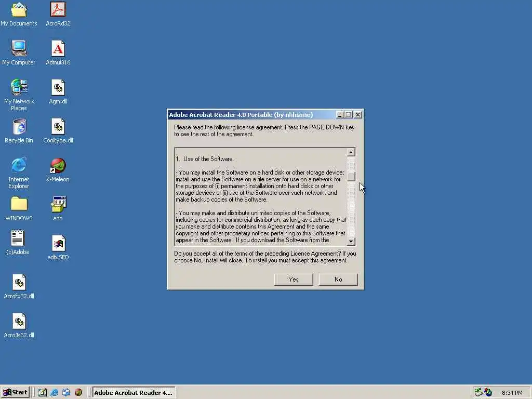Viewport: 532px width, 399px height.
Task: Minimize the Acrobat Reader installer dialog
Action: click(340, 115)
